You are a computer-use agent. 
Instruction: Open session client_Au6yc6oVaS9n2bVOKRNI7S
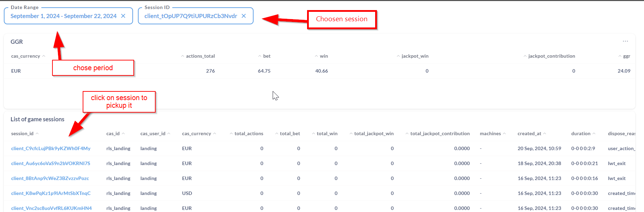51,163
